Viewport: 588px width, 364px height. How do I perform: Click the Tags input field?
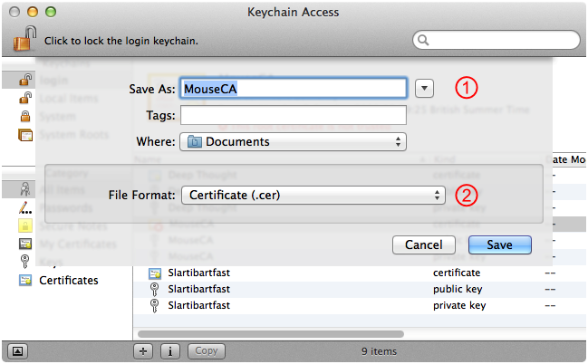click(294, 115)
